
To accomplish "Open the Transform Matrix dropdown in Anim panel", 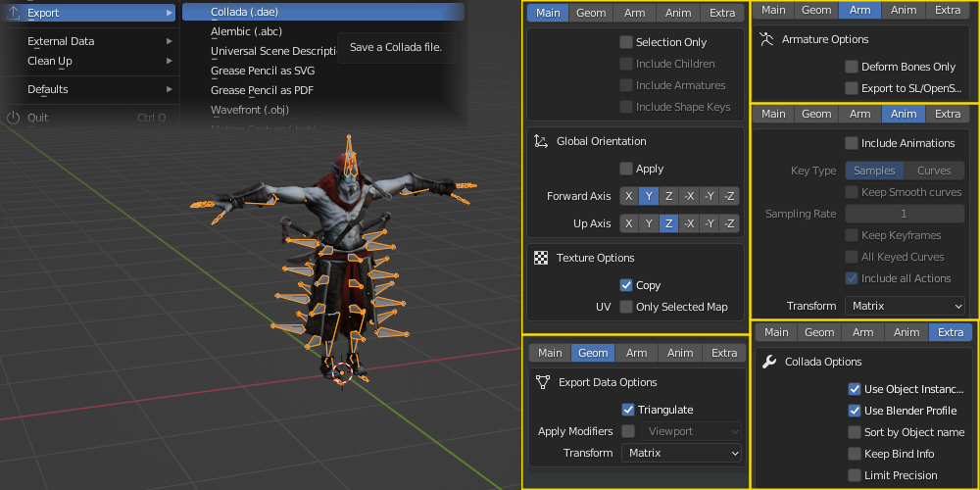I will pos(905,306).
